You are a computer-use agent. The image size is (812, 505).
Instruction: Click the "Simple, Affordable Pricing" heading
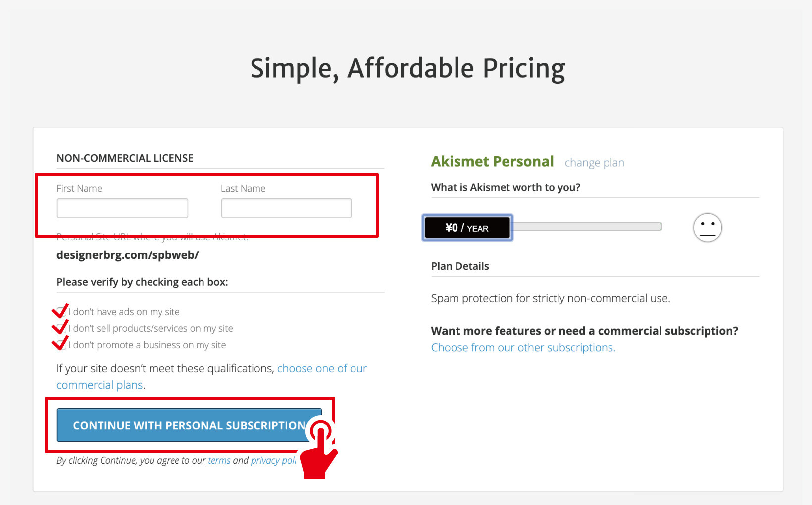(x=407, y=68)
